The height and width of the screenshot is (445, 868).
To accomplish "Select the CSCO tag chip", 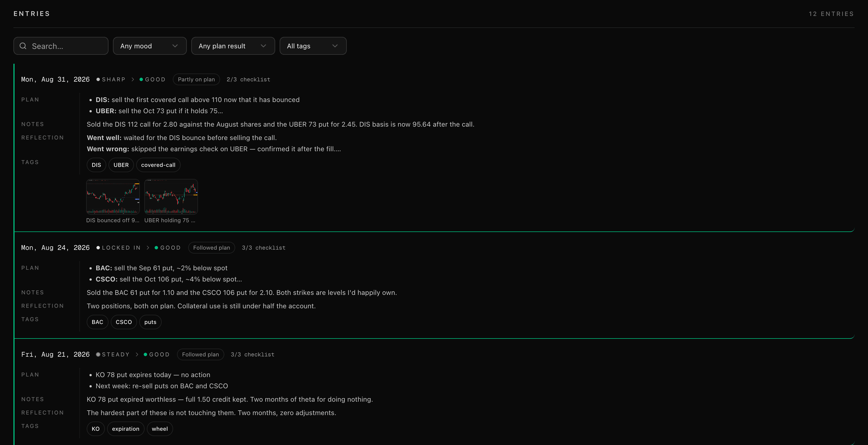I will [124, 322].
